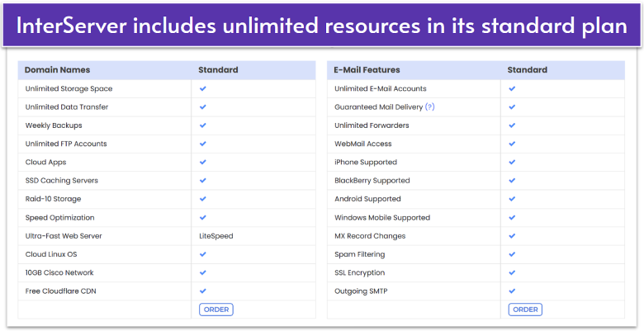Click the checkmark for WebMail Access
Image resolution: width=644 pixels, height=331 pixels.
(512, 144)
